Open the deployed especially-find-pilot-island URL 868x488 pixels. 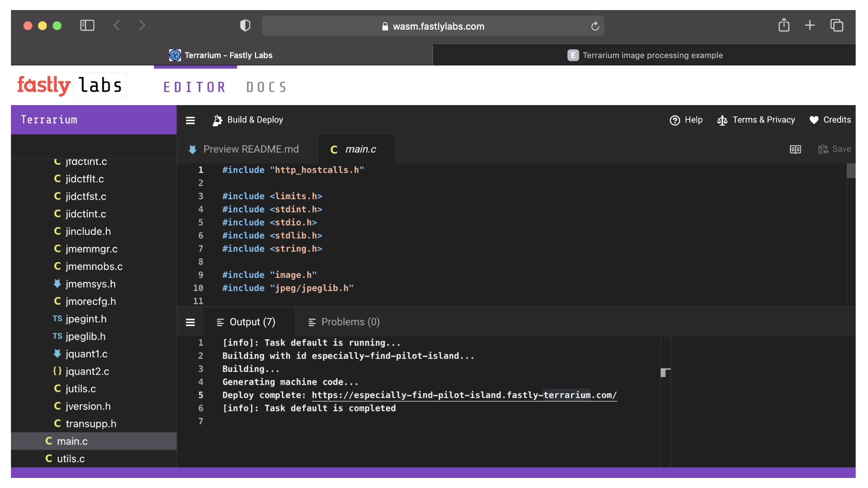coord(464,395)
